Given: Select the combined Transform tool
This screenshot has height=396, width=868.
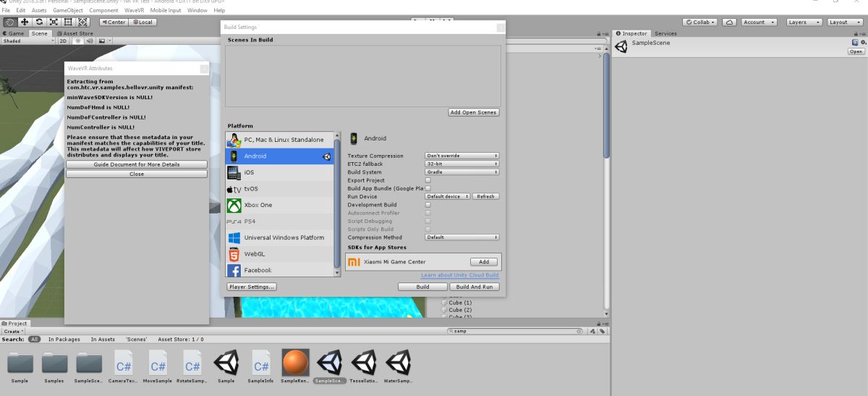Looking at the screenshot, I should (83, 22).
